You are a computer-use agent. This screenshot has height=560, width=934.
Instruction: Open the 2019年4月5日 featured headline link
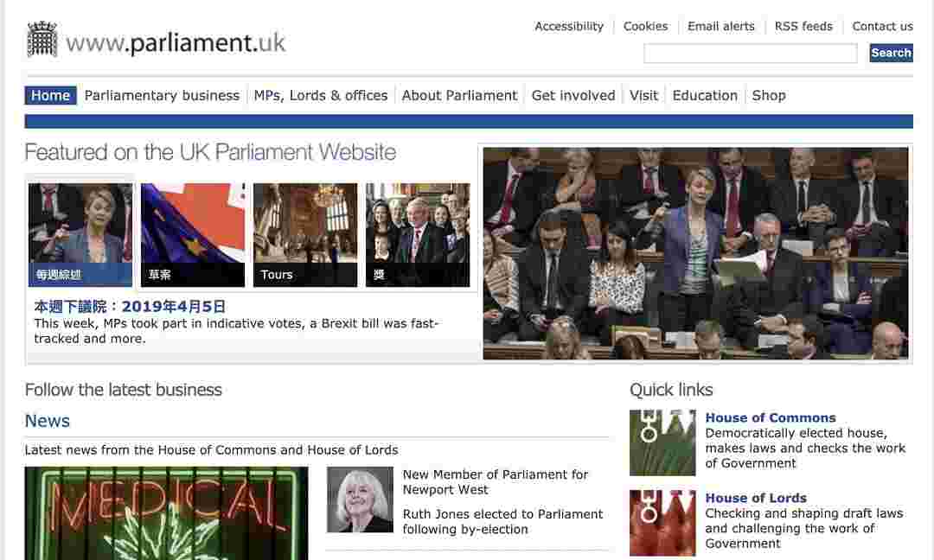pos(130,307)
